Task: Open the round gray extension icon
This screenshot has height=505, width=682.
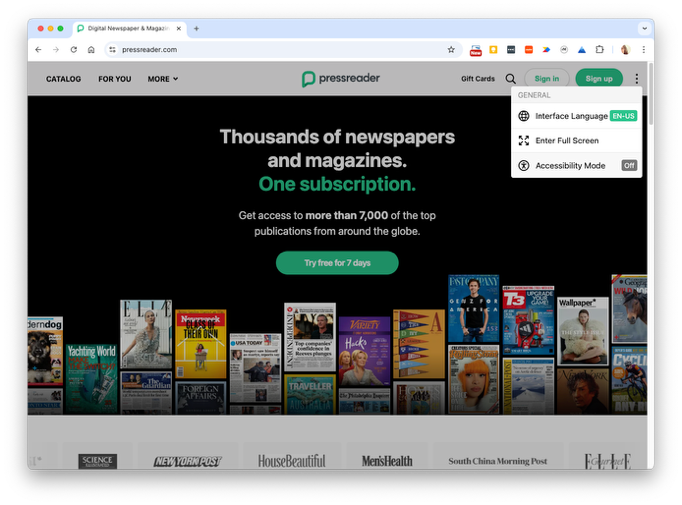Action: coord(564,50)
